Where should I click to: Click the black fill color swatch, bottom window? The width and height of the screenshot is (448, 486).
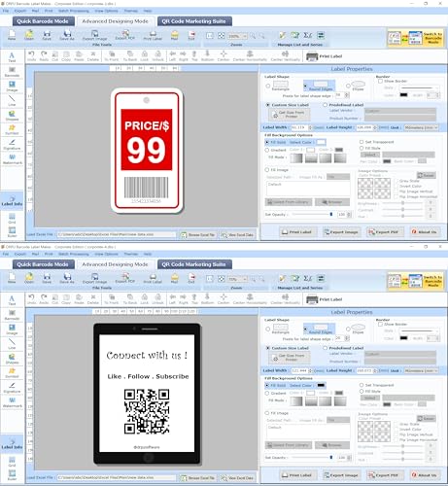tap(321, 385)
